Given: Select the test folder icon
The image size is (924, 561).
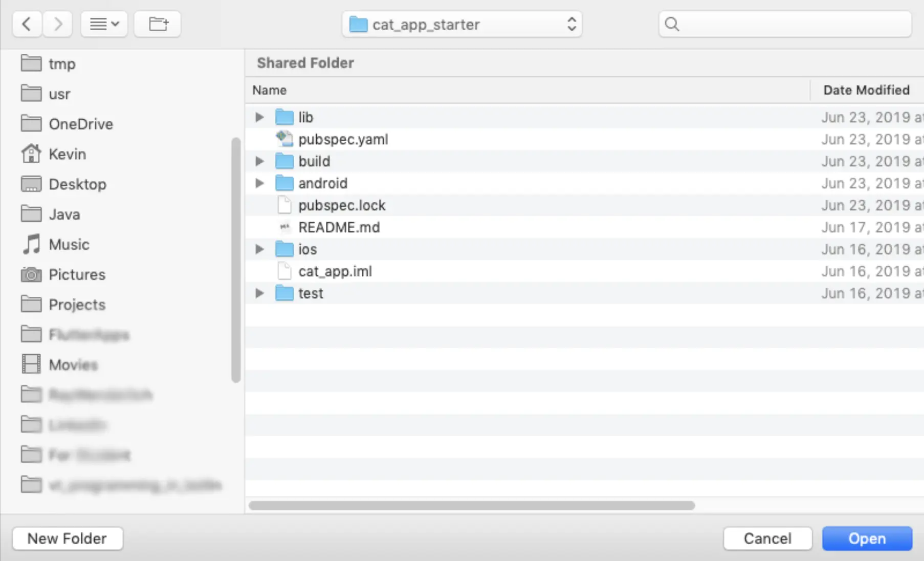Looking at the screenshot, I should coord(284,293).
